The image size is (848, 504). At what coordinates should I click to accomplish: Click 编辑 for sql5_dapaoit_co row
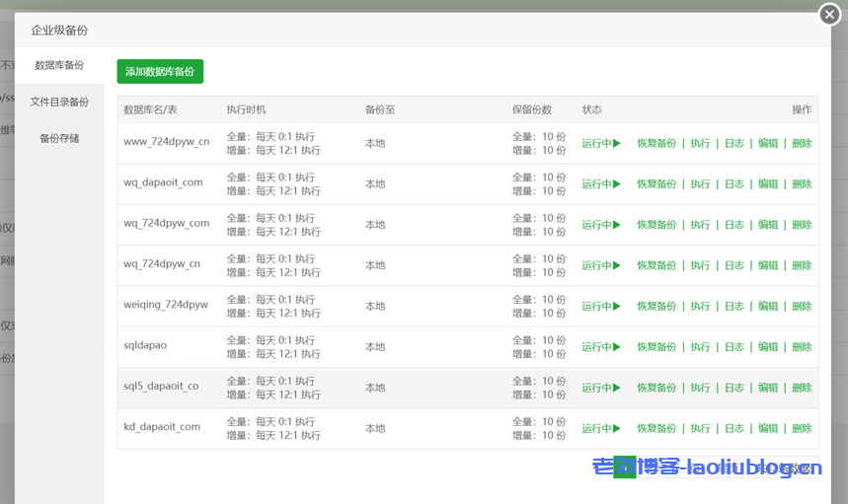tap(768, 388)
